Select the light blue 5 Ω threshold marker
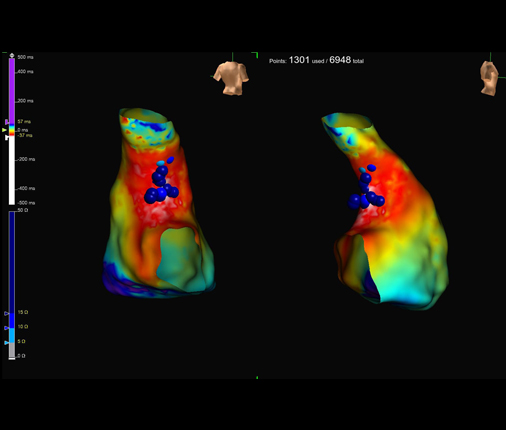506x430 pixels. [x=6, y=343]
